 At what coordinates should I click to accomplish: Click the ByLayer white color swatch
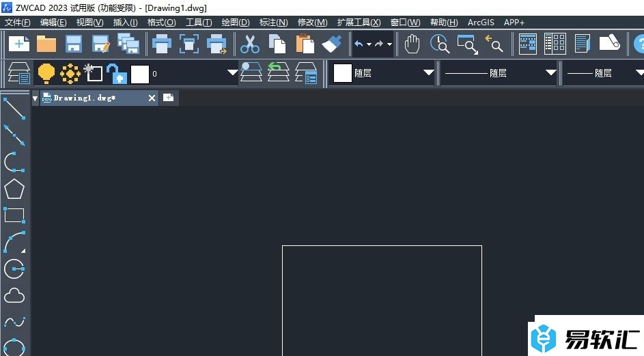343,73
